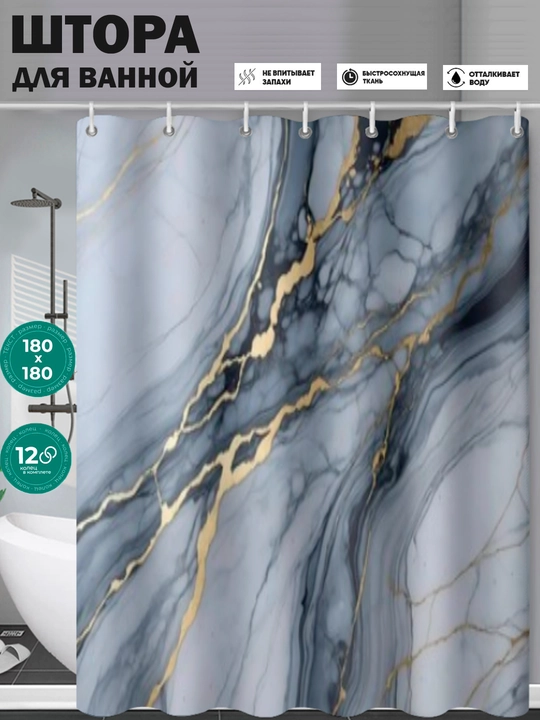540x720 pixels.
Task: Click the 'НЕ ВПИТЫВАЕТ ЗАПАХИ' label
Action: 288,77
